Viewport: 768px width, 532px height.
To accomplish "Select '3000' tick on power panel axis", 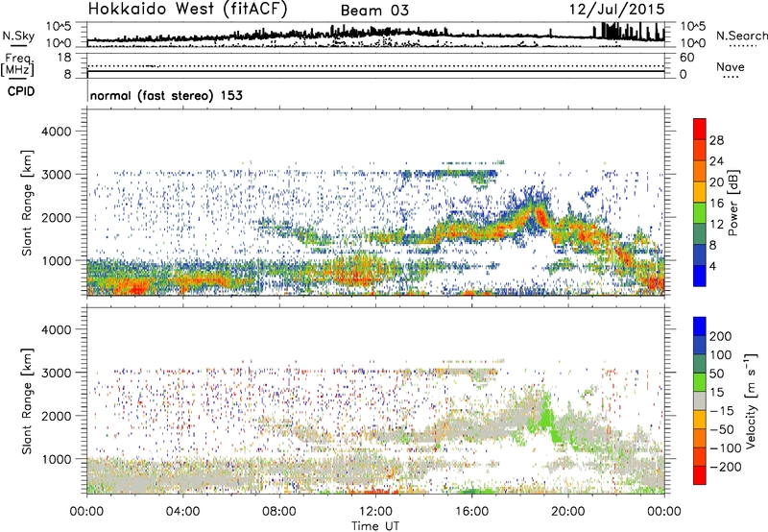I will click(x=56, y=175).
